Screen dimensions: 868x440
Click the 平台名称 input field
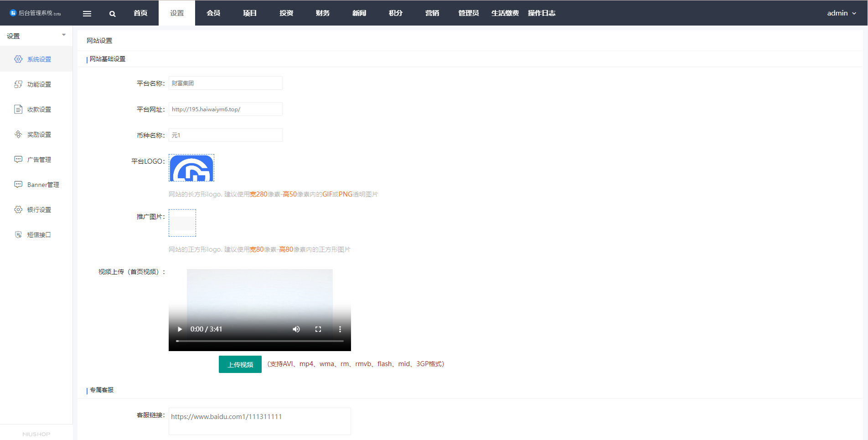pyautogui.click(x=226, y=83)
